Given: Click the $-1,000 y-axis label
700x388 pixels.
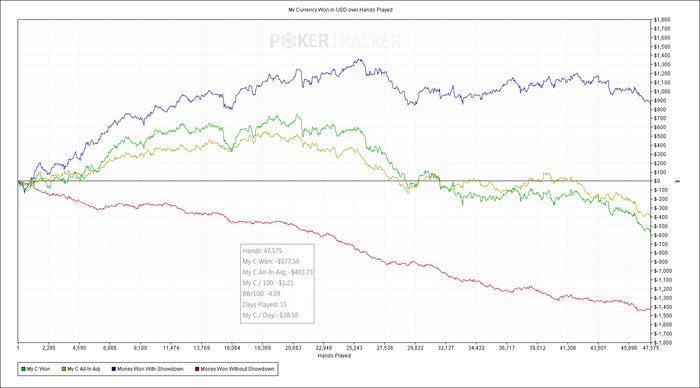Looking at the screenshot, I should pos(662,271).
